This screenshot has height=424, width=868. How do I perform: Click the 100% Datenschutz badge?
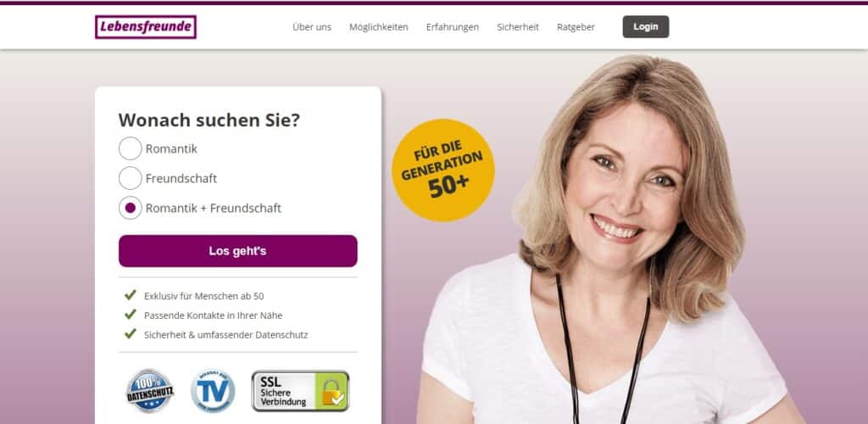coord(150,391)
